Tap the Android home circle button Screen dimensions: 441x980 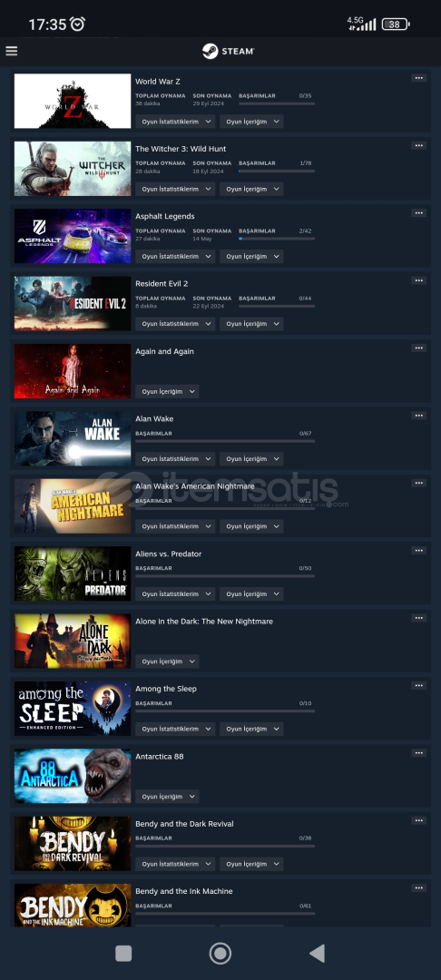220,953
